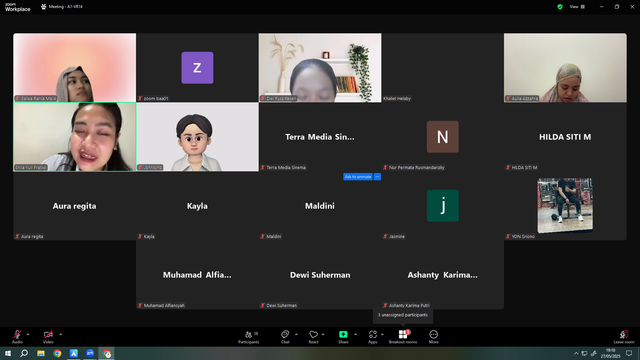
Task: Open Google Chrome from taskbar
Action: tap(57, 353)
